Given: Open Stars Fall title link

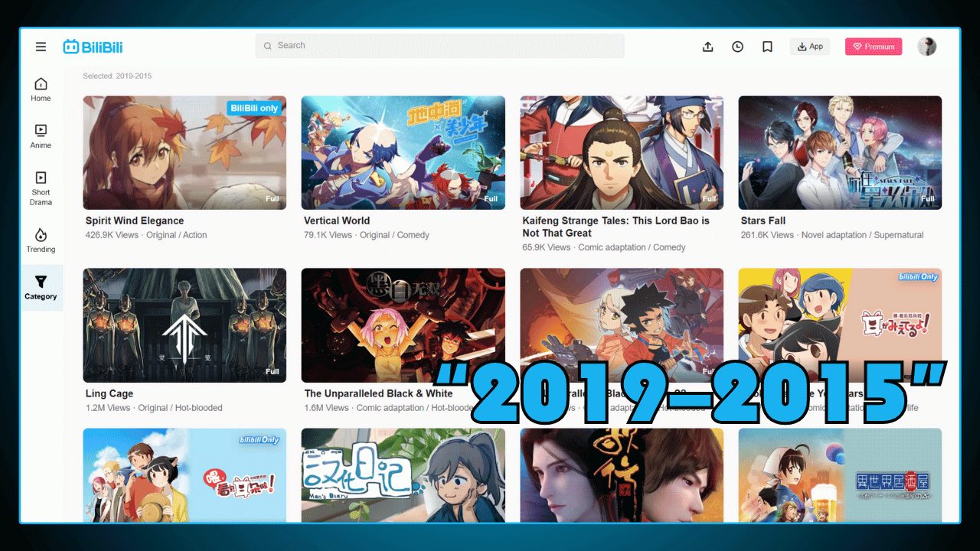Looking at the screenshot, I should [x=763, y=220].
